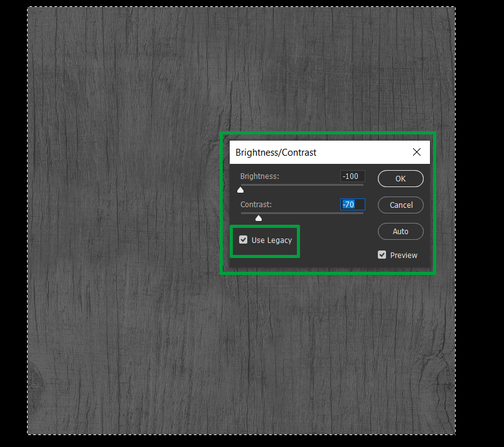Viewport: 504px width, 447px height.
Task: Uncheck the Use Legacy checkbox
Action: [244, 240]
